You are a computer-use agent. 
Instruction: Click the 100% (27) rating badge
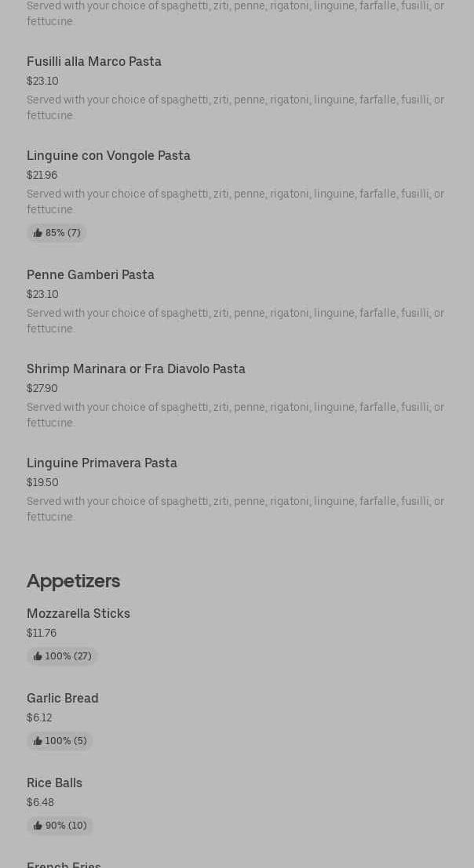[x=62, y=656]
